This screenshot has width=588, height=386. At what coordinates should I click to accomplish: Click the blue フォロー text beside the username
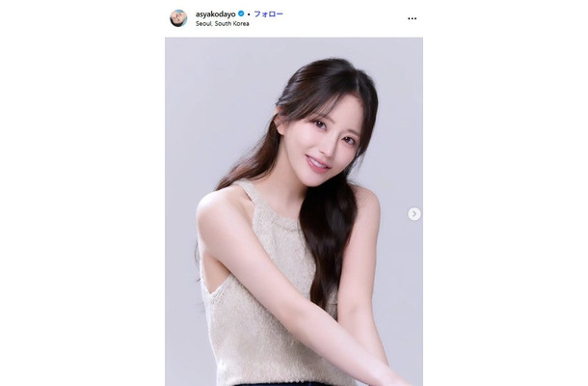tap(269, 14)
